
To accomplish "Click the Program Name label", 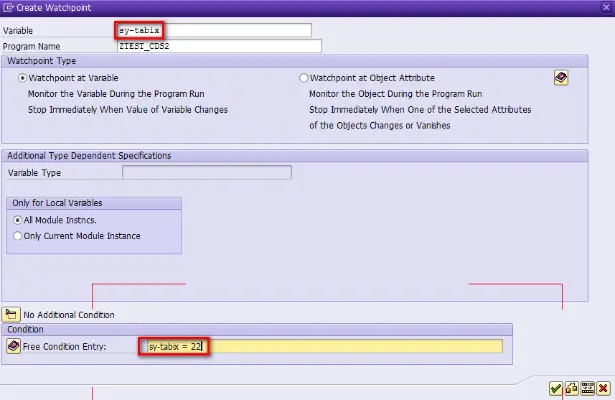I will (x=31, y=46).
